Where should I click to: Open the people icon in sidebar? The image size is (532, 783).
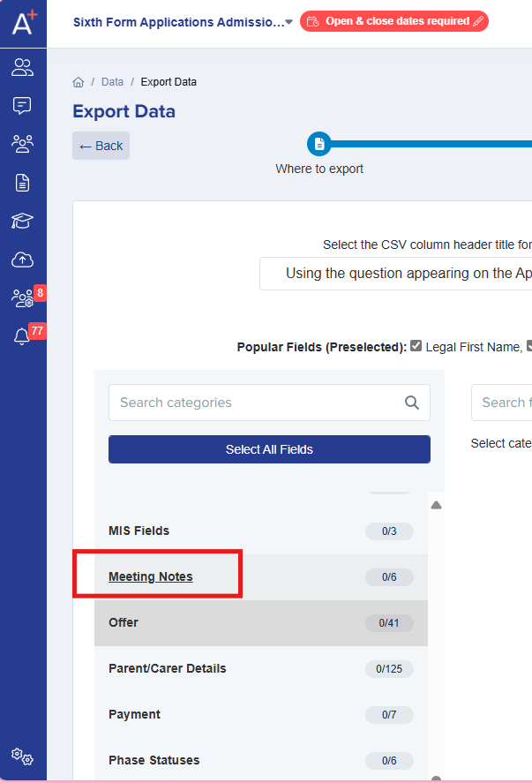point(23,67)
